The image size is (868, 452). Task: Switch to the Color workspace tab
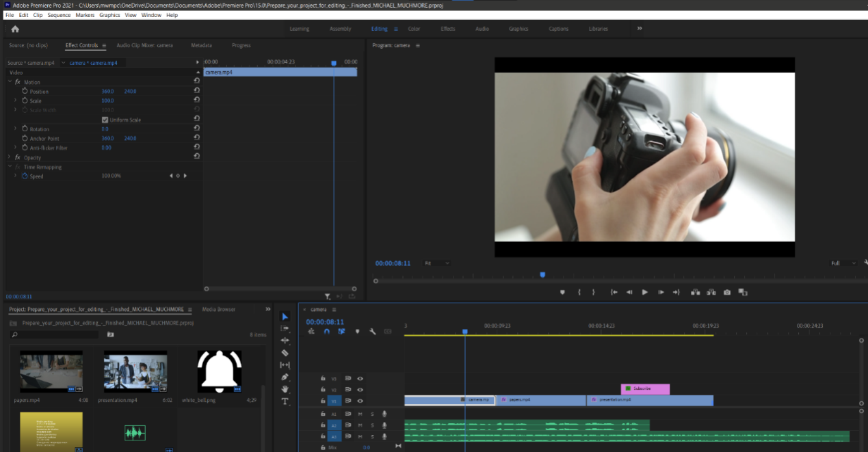point(414,29)
